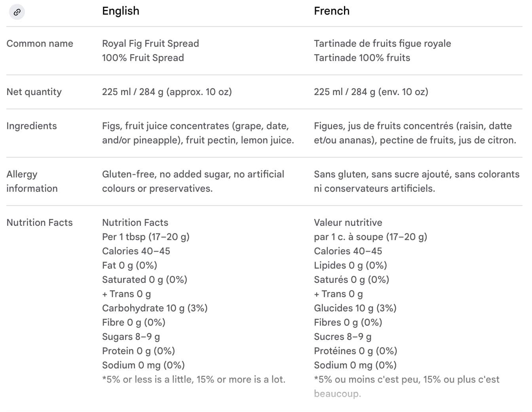Click the French ingredients list text
532x412 pixels.
tap(414, 133)
